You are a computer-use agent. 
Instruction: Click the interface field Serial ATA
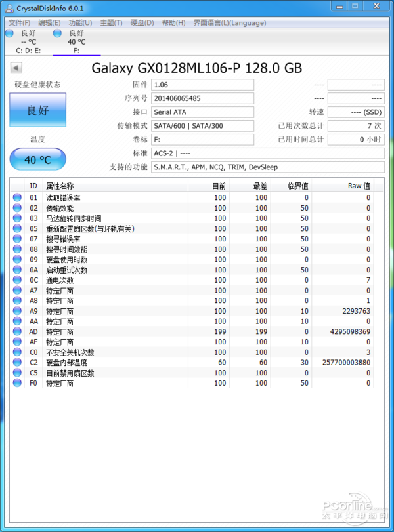tap(202, 112)
